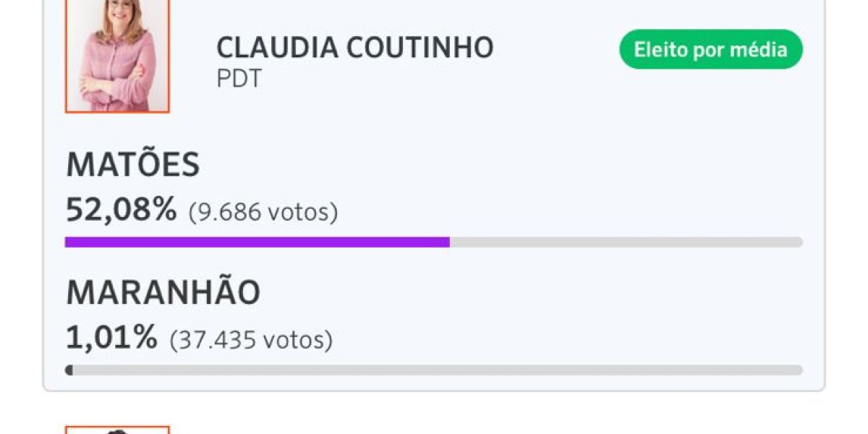Click the candidate name CLAUDIA COUTINHO
Screen dimensions: 868x434
point(354,48)
